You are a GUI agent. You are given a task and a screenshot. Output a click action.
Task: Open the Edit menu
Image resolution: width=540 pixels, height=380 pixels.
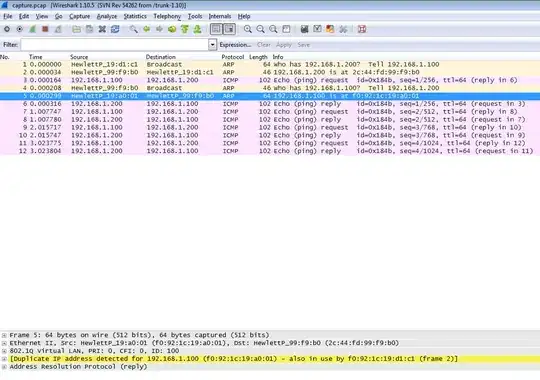[x=24, y=16]
